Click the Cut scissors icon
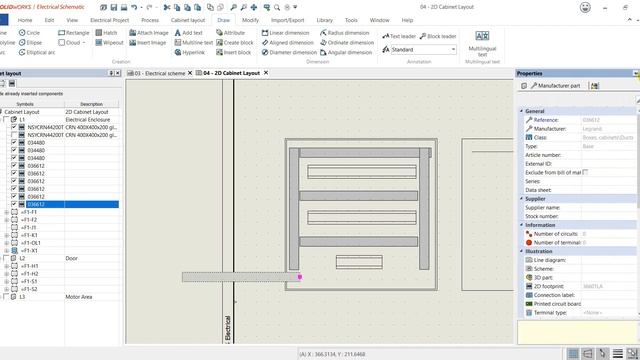Viewport: 640px width, 360px height. pyautogui.click(x=167, y=7)
